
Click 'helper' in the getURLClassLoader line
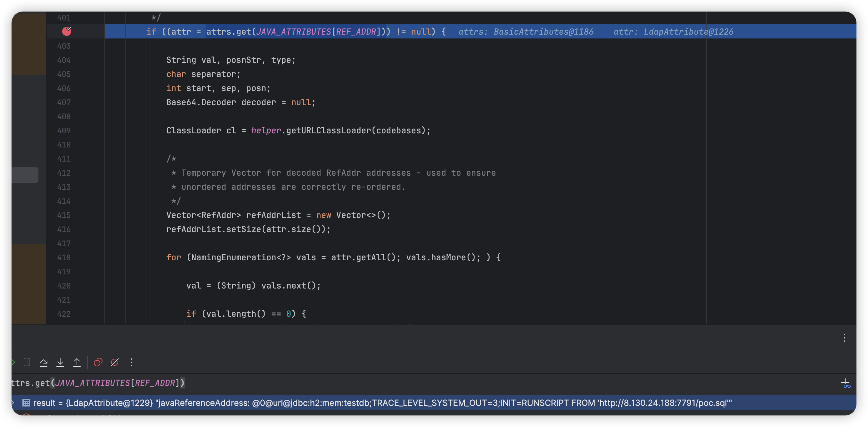pos(266,130)
